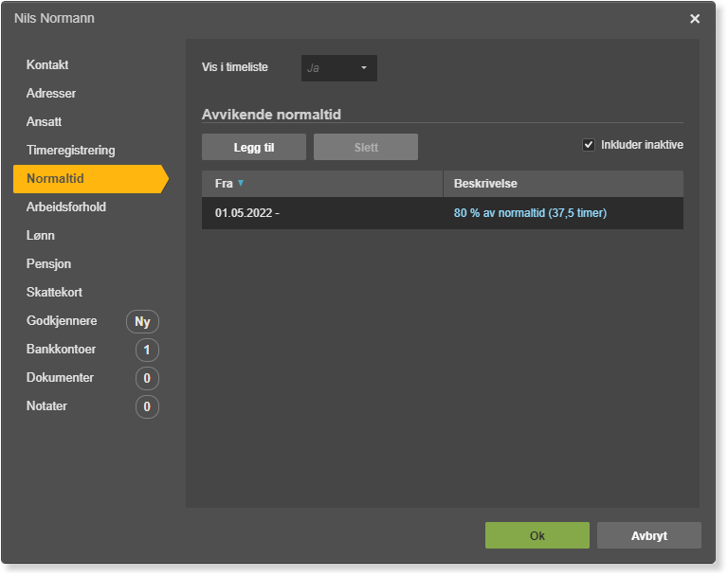This screenshot has width=728, height=576.
Task: Click the Beskrivelse column header
Action: [563, 184]
